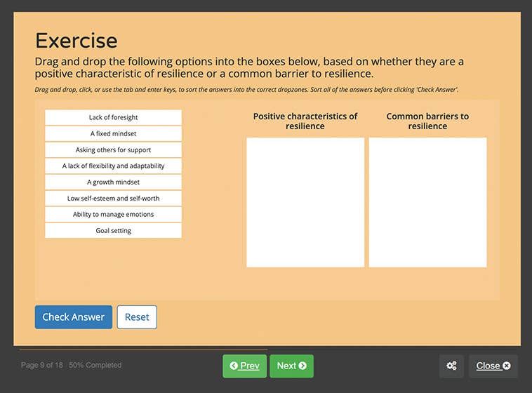Click the 'Page 9 of 18' indicator
This screenshot has width=532, height=393.
click(42, 365)
